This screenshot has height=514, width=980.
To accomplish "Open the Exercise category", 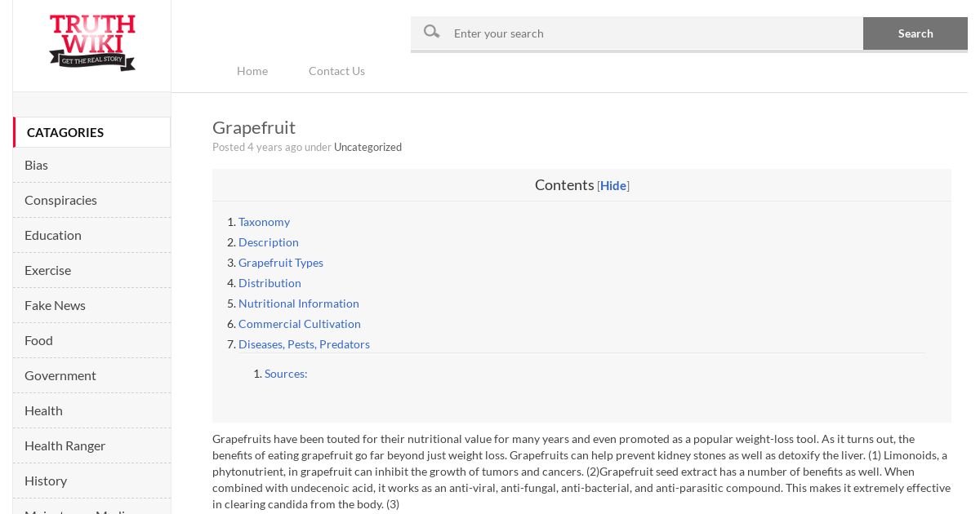I will [x=91, y=270].
